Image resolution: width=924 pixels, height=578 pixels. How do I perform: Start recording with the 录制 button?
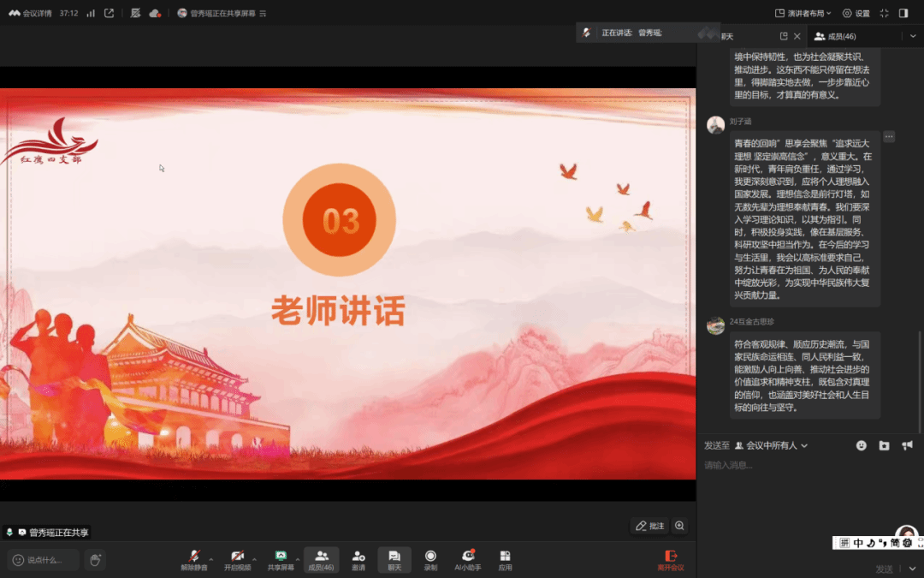(x=430, y=558)
